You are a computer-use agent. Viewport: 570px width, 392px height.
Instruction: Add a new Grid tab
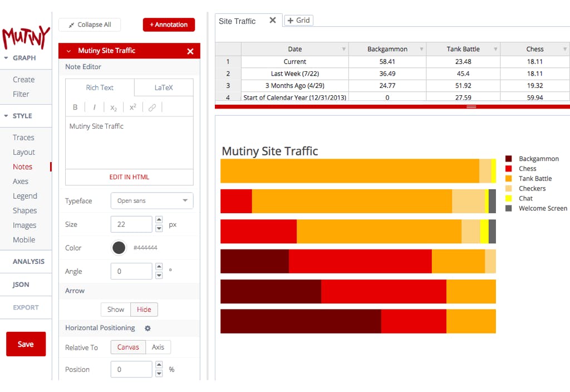click(298, 21)
